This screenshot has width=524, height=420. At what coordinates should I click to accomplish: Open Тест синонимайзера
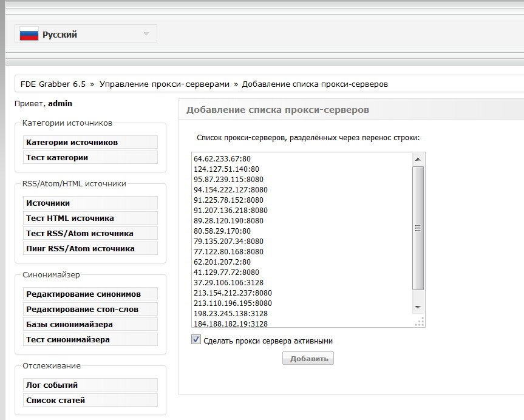coord(90,339)
